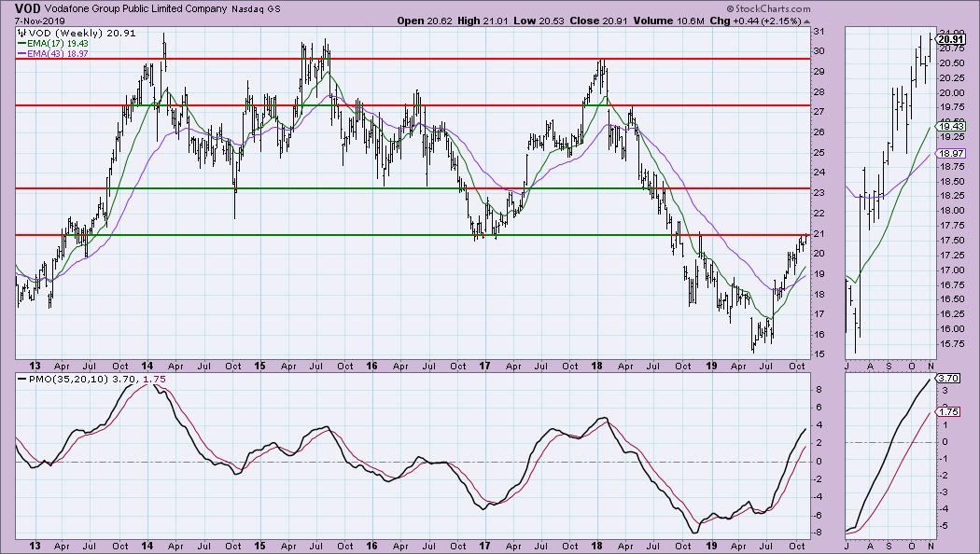Screen dimensions: 980x554
Task: Click the boxed 3.70 PMO value tag
Action: (x=949, y=378)
